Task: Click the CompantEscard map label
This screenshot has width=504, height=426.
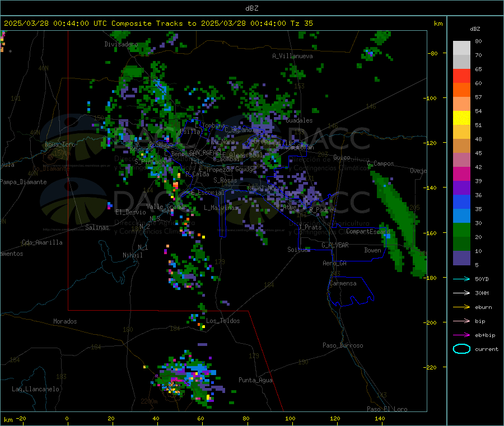Action: 368,231
